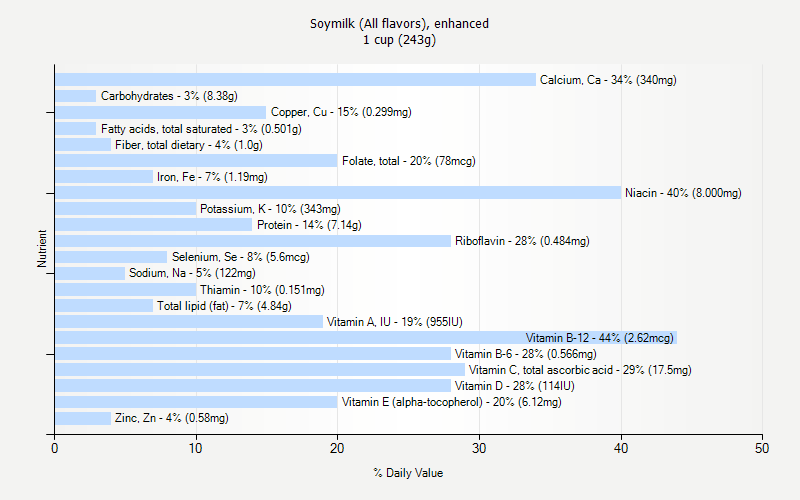Click 'Selenium, Se - 8% (5.6mcg)' label

tap(240, 257)
